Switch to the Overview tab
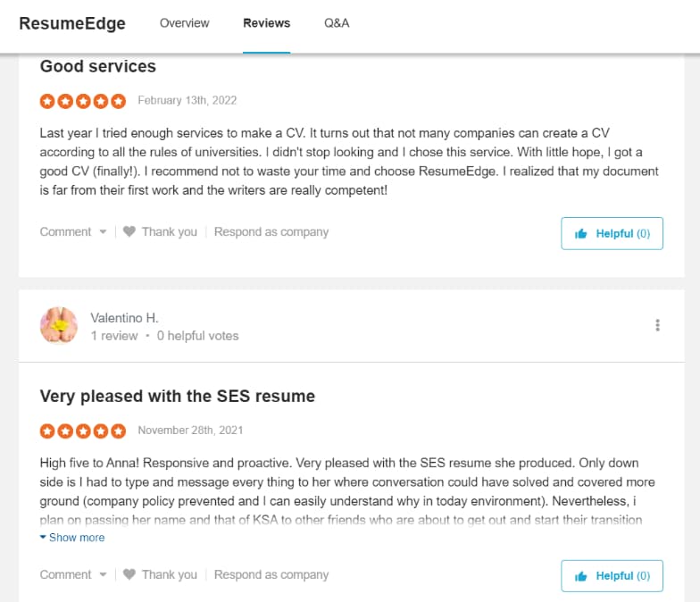Viewport: 700px width, 602px height. tap(184, 23)
